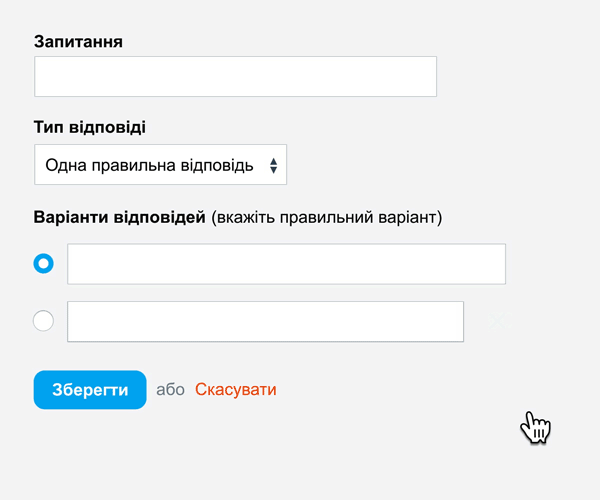Click into the second answer option field
600x500 pixels.
266,321
